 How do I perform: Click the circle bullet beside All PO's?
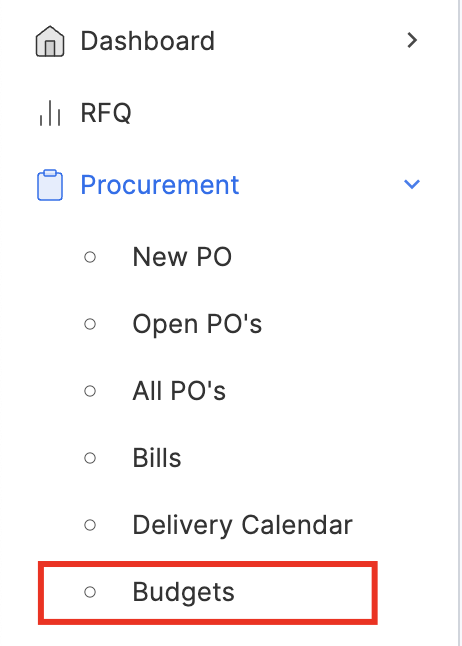tap(90, 391)
